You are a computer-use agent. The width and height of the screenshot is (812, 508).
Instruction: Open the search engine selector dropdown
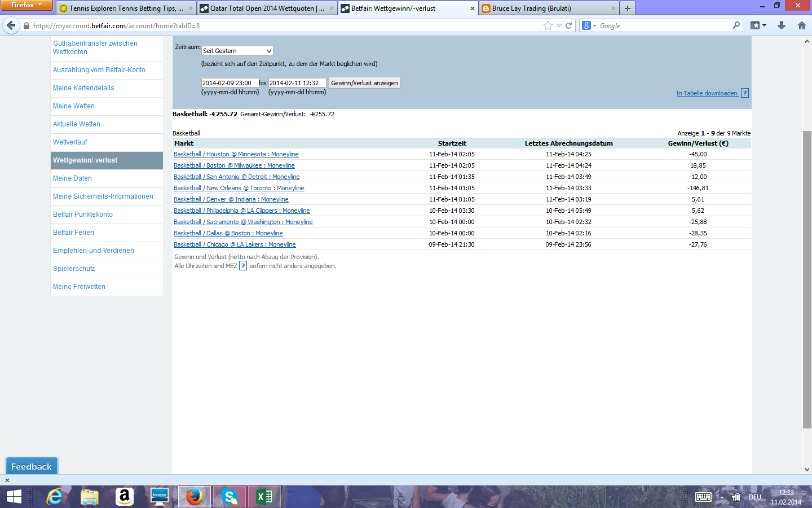pos(589,25)
